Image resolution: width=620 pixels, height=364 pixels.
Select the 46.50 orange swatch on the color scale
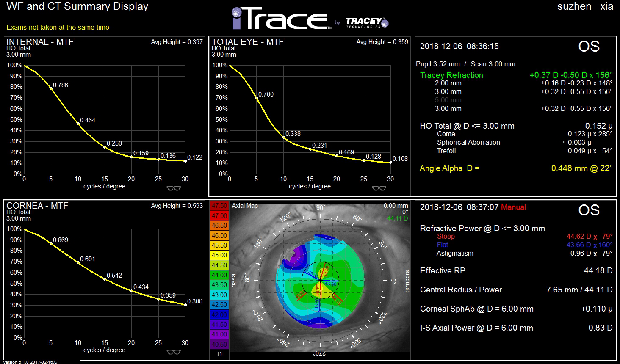pyautogui.click(x=219, y=226)
